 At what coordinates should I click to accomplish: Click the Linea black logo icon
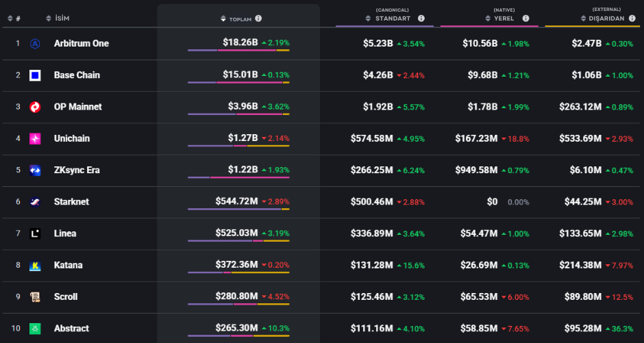click(35, 233)
